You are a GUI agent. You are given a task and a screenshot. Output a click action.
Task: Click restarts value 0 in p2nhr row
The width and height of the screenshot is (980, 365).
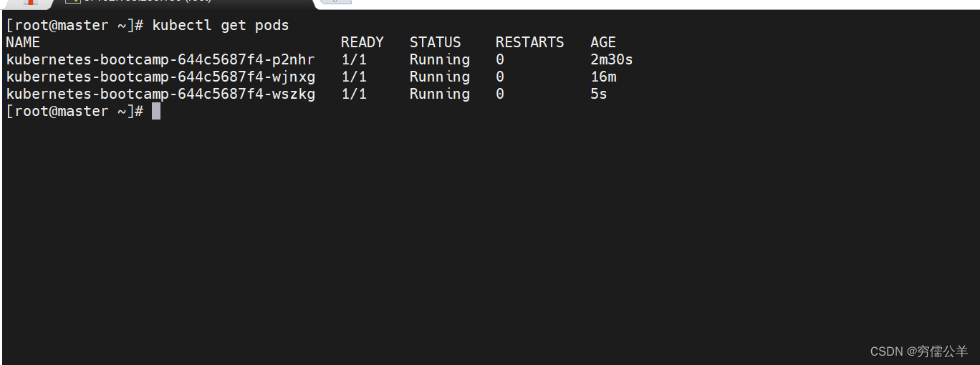point(500,59)
